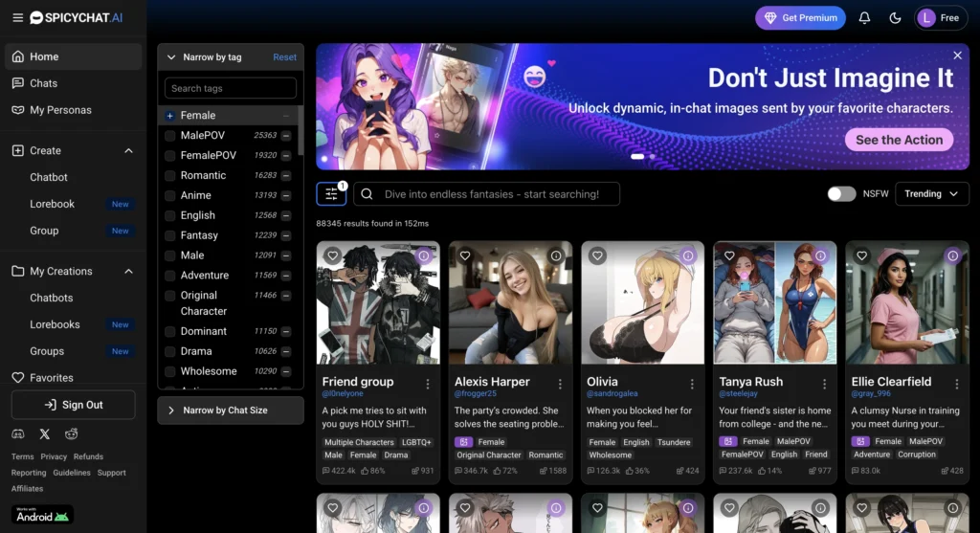Open the Discord icon link
The image size is (980, 533).
[x=18, y=433]
